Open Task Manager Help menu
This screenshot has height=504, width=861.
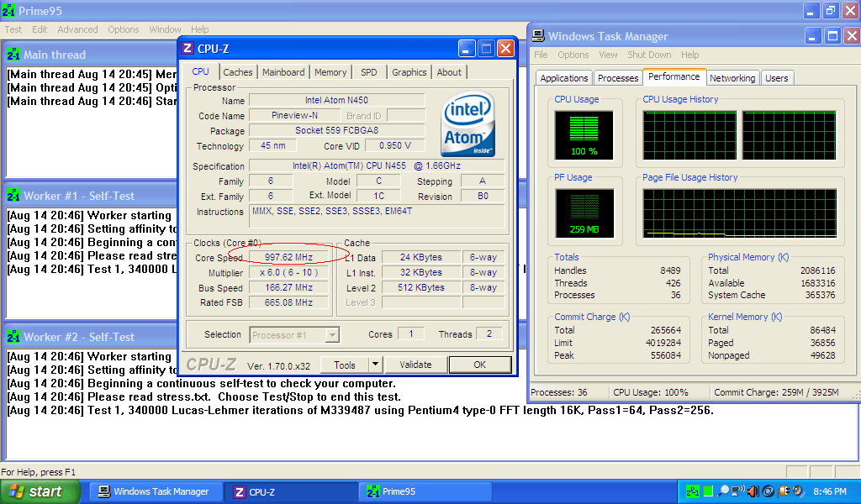coord(689,55)
